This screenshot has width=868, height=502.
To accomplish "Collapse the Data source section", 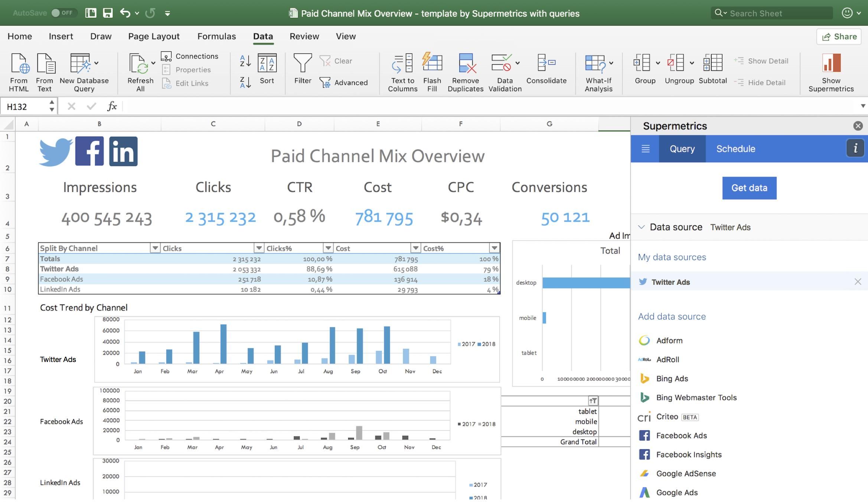I will click(x=641, y=227).
